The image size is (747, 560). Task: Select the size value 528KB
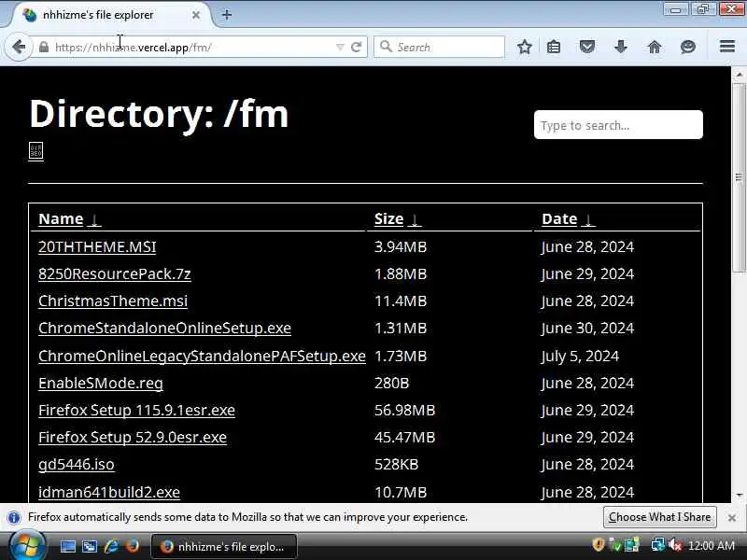pyautogui.click(x=396, y=464)
